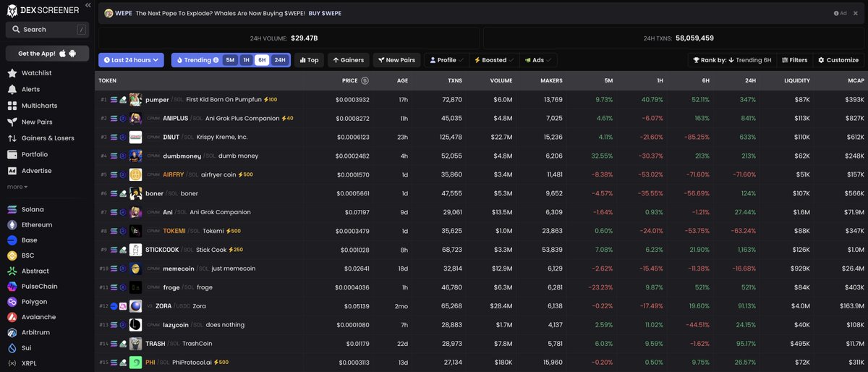Collapse the sidebar with the double-chevron icon
This screenshot has height=372, width=868.
[88, 5]
